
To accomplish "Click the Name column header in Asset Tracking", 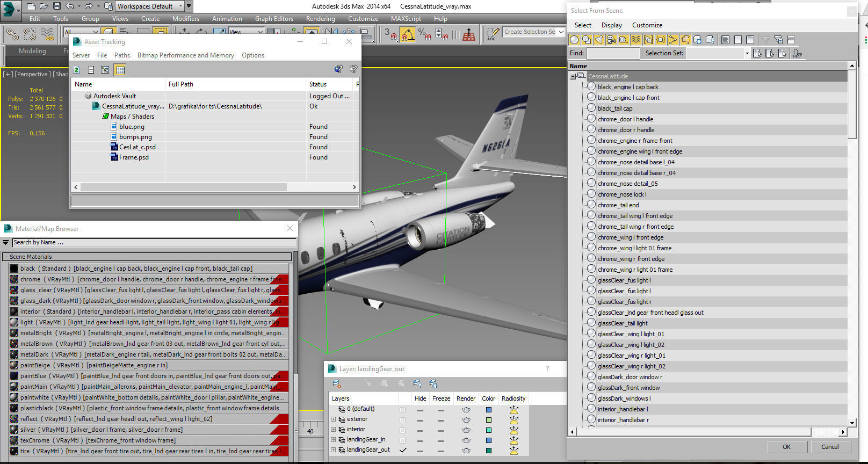I will pos(118,84).
